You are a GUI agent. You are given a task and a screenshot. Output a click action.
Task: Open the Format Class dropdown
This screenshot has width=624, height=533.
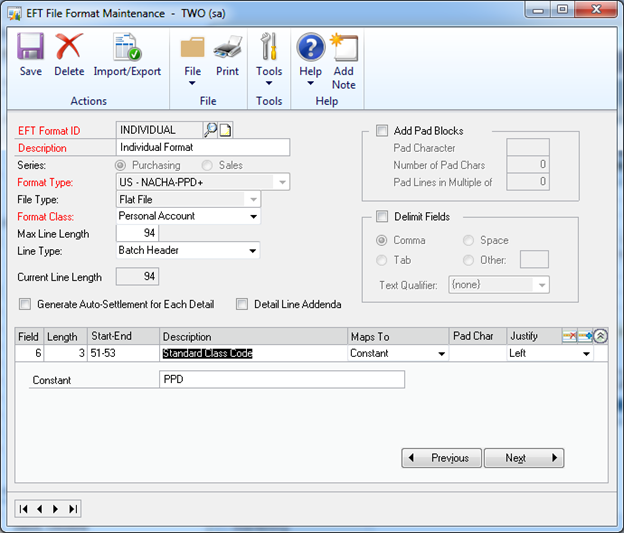pos(253,216)
